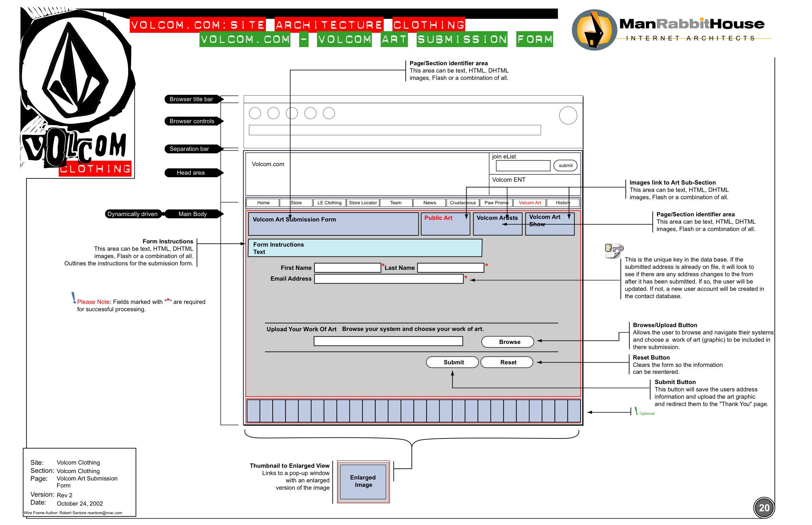Click the first browser control circle
812x525 pixels.
click(255, 113)
